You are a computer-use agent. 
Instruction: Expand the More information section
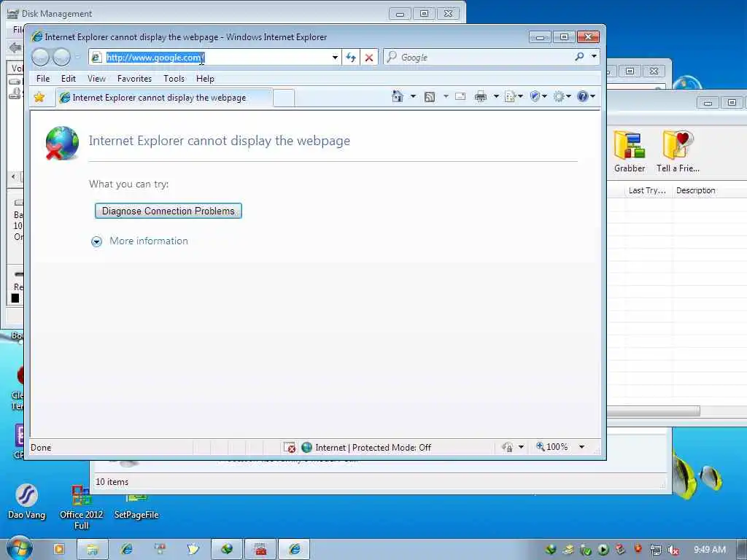click(96, 241)
